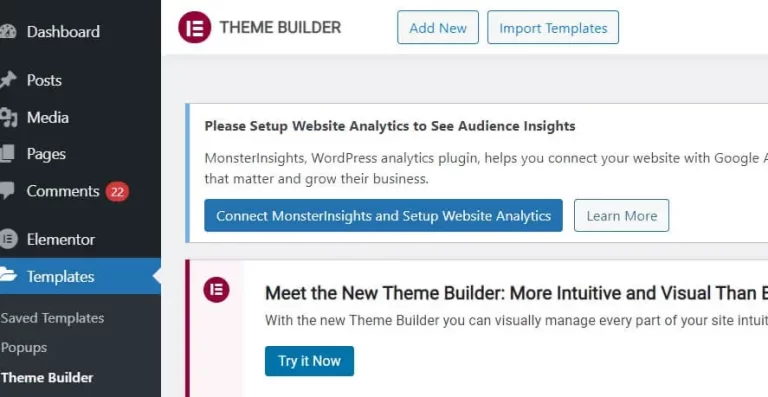Click the Comments speech bubble icon
Screen dimensions: 768x397
[7, 191]
